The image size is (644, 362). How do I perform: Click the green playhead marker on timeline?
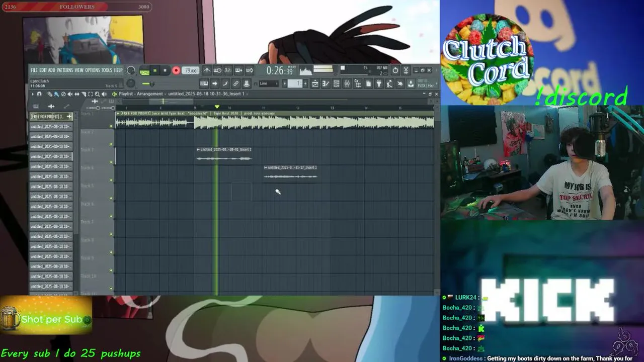coord(217,107)
